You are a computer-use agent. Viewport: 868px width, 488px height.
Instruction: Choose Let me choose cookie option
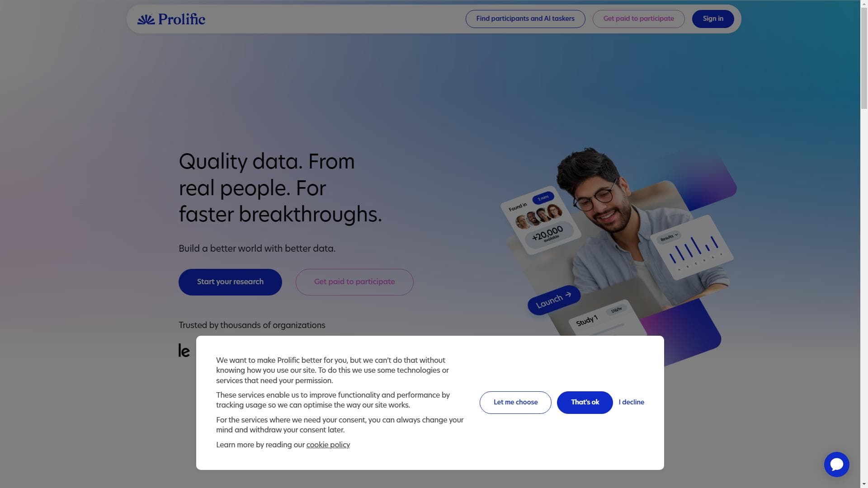pyautogui.click(x=515, y=402)
